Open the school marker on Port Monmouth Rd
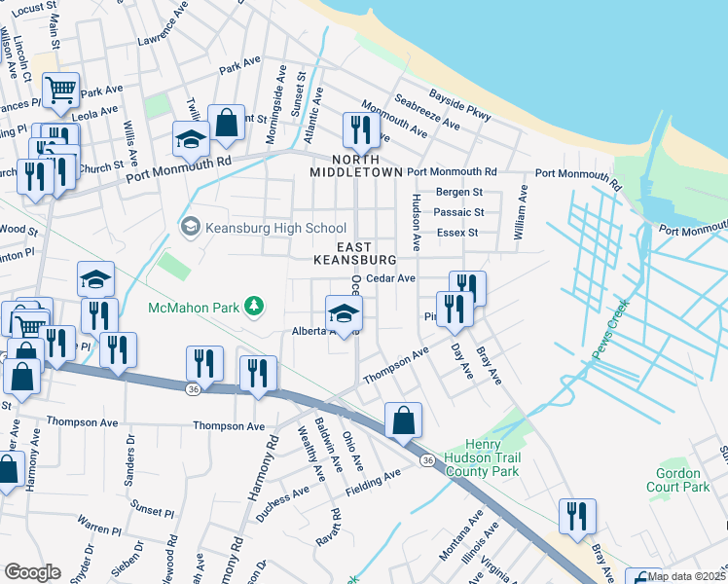Viewport: 728px width, 584px height. click(191, 142)
